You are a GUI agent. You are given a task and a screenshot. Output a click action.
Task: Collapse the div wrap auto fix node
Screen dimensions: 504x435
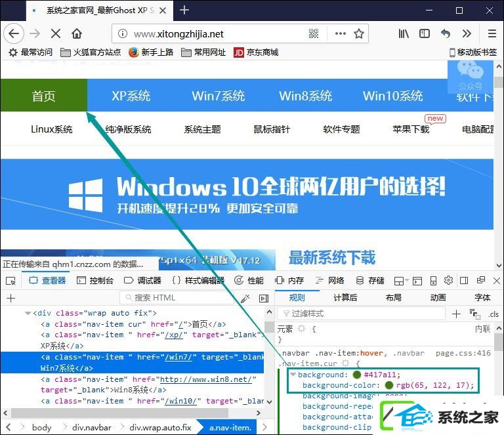click(28, 313)
